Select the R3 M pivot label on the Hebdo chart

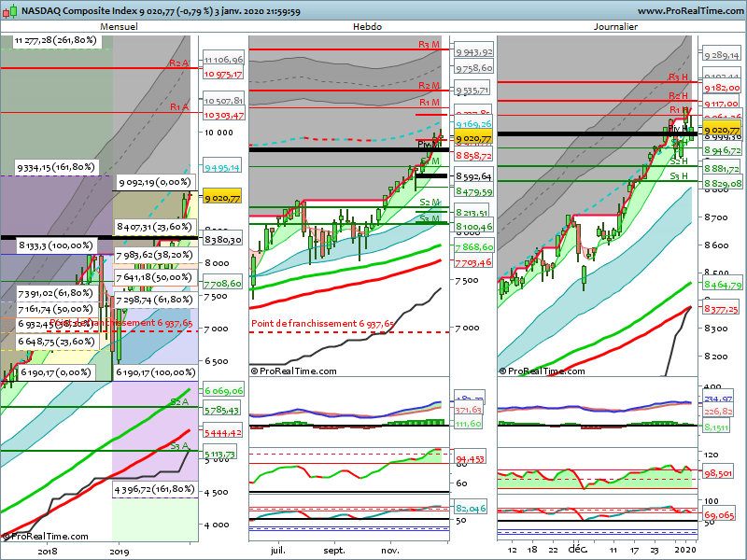[x=430, y=45]
